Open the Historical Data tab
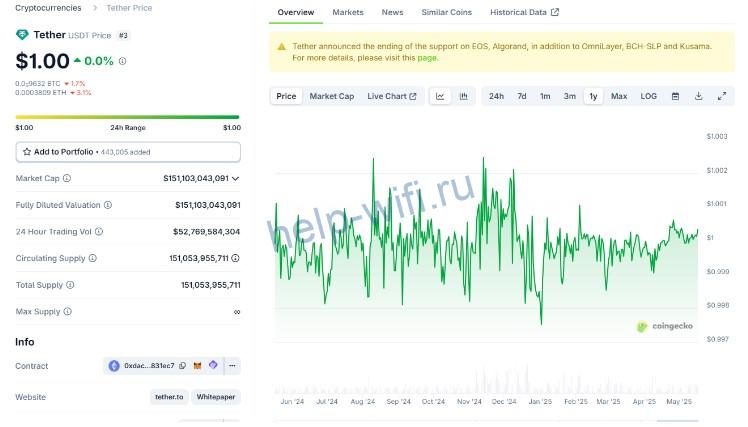 pos(524,12)
